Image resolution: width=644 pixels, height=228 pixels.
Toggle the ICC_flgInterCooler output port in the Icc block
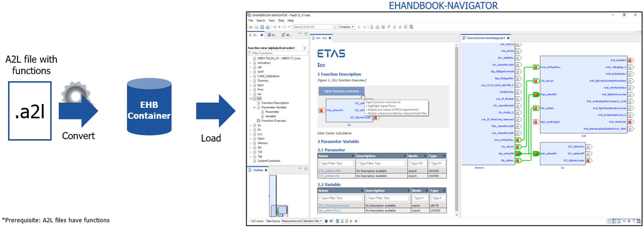[588, 160]
